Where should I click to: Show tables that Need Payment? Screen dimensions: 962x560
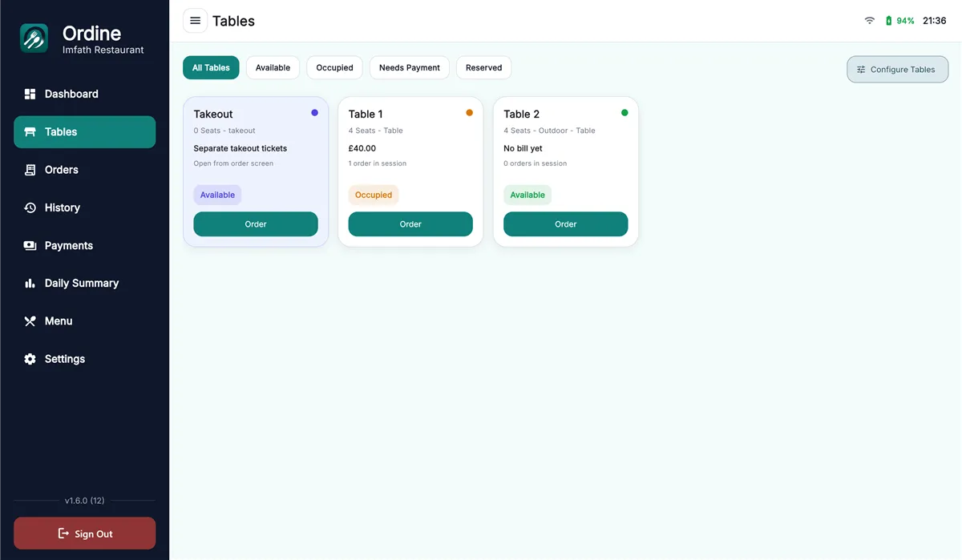(410, 68)
